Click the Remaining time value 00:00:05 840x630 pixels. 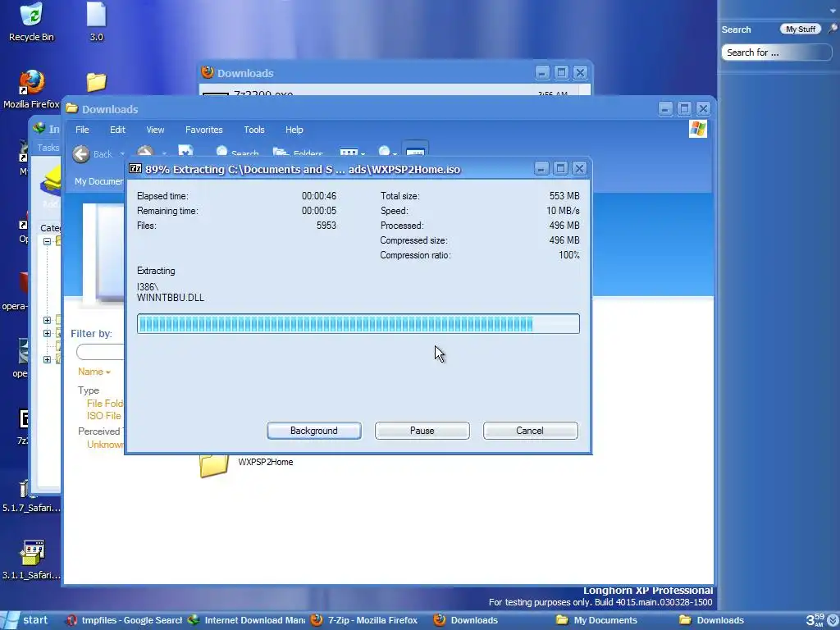click(x=319, y=211)
